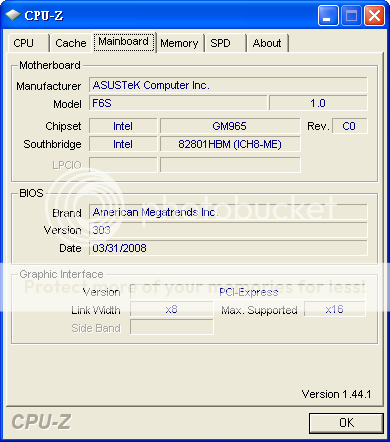Image resolution: width=390 pixels, height=442 pixels.
Task: Switch to the SPD tab
Action: point(226,43)
